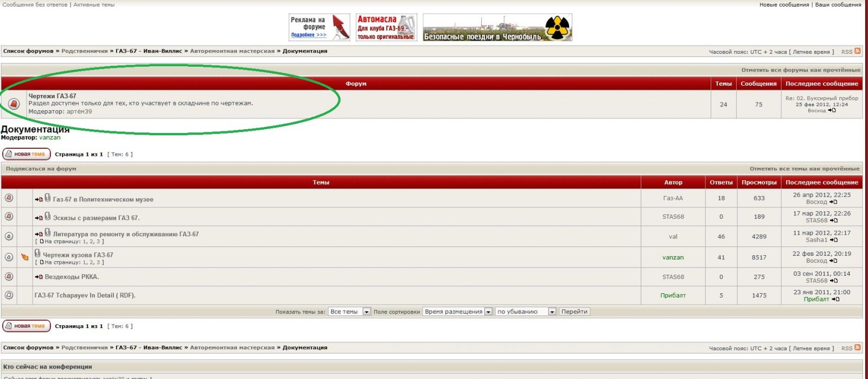Click last-post icon next to Sasha1

tap(834, 239)
